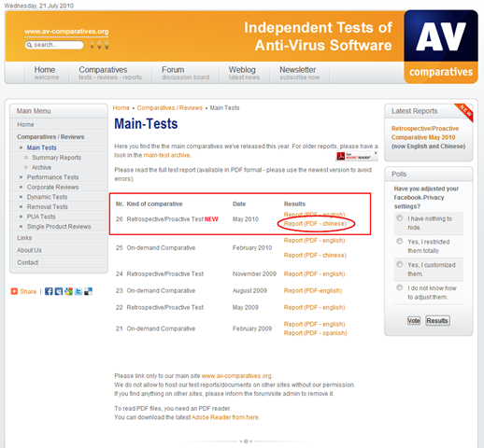Image resolution: width=484 pixels, height=448 pixels.
Task: Open the Forum discussion board tab
Action: click(185, 73)
